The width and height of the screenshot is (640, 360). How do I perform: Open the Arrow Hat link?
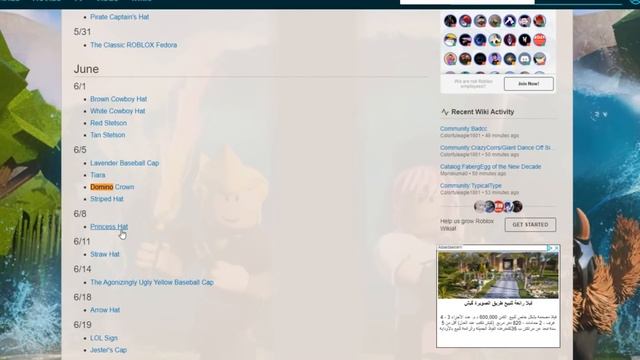click(105, 310)
